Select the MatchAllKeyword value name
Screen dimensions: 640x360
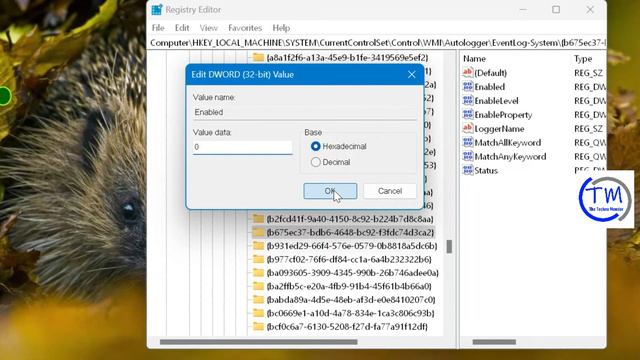pyautogui.click(x=507, y=142)
